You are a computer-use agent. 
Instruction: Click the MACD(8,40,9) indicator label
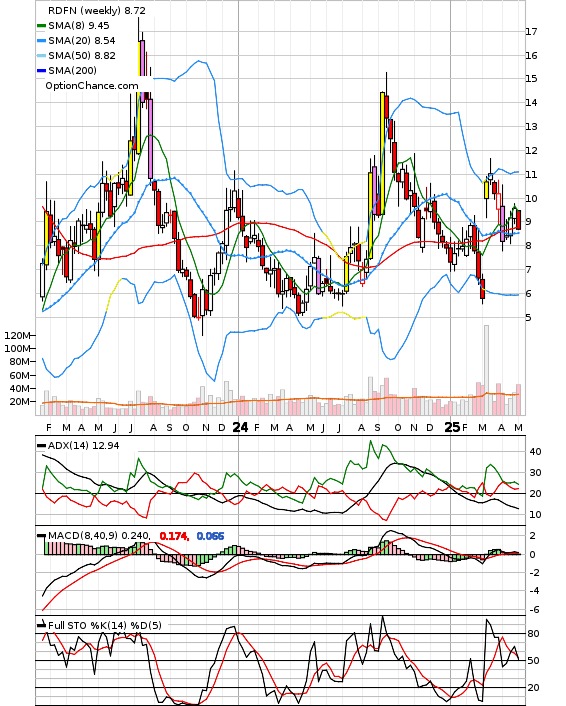(99, 536)
